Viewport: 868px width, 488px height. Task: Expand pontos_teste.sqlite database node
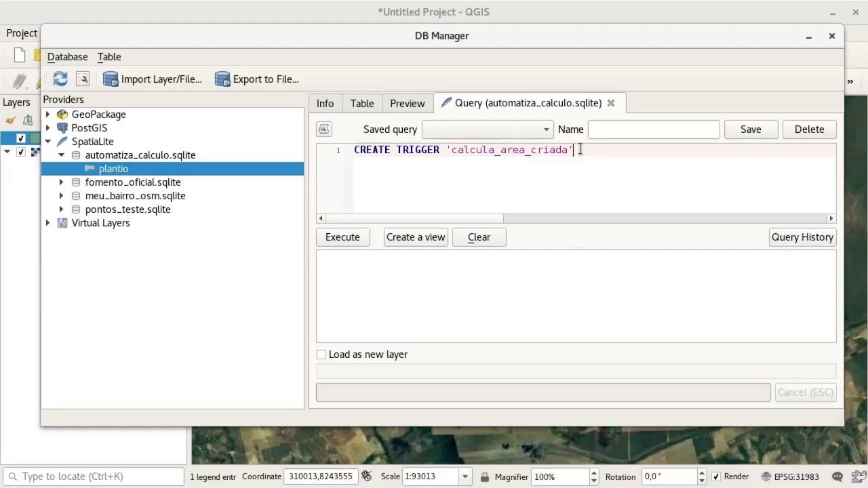tap(61, 209)
